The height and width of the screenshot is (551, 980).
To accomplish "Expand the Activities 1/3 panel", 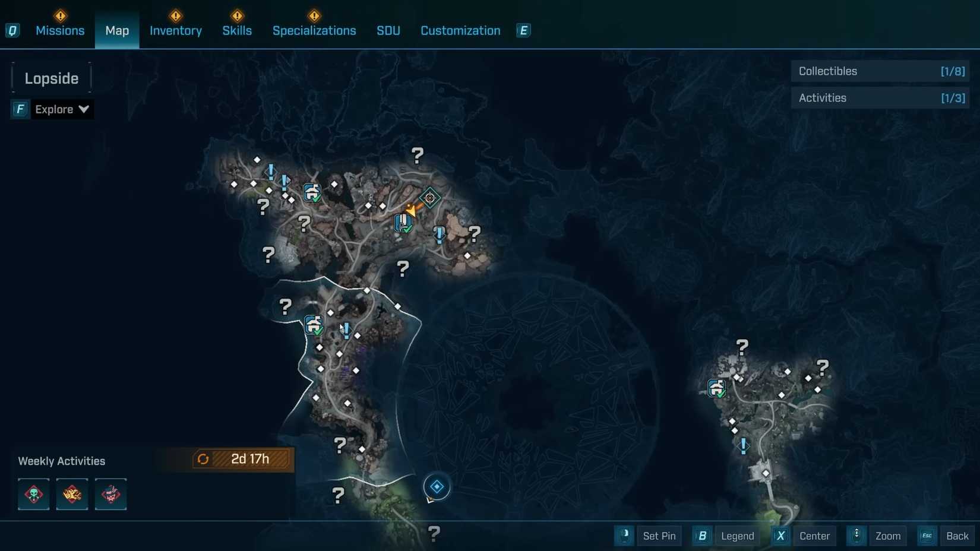I will click(x=880, y=97).
